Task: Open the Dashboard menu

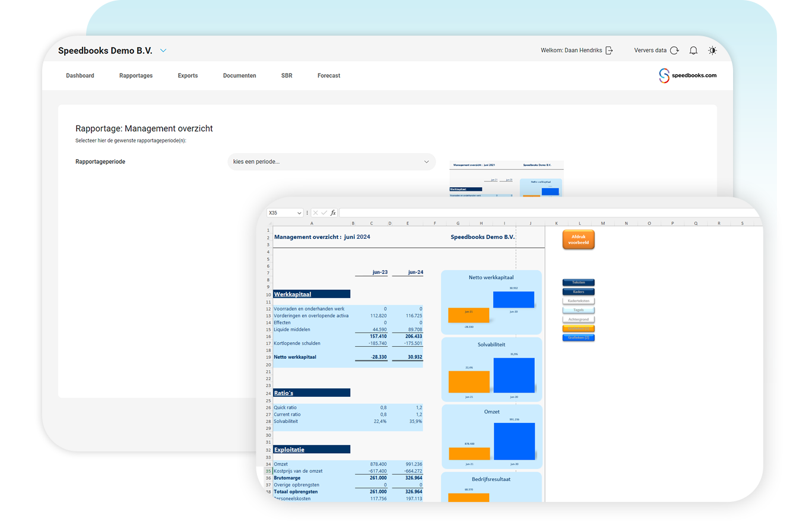Action: pos(80,76)
